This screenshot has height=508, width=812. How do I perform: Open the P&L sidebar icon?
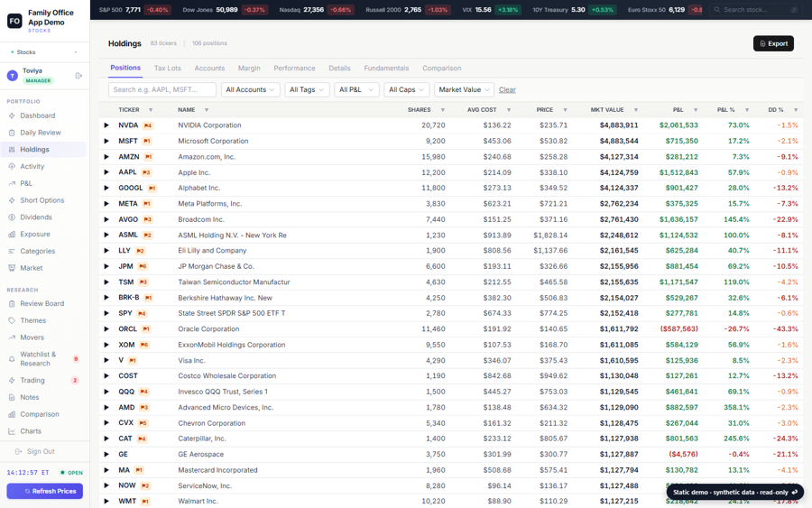pyautogui.click(x=12, y=183)
